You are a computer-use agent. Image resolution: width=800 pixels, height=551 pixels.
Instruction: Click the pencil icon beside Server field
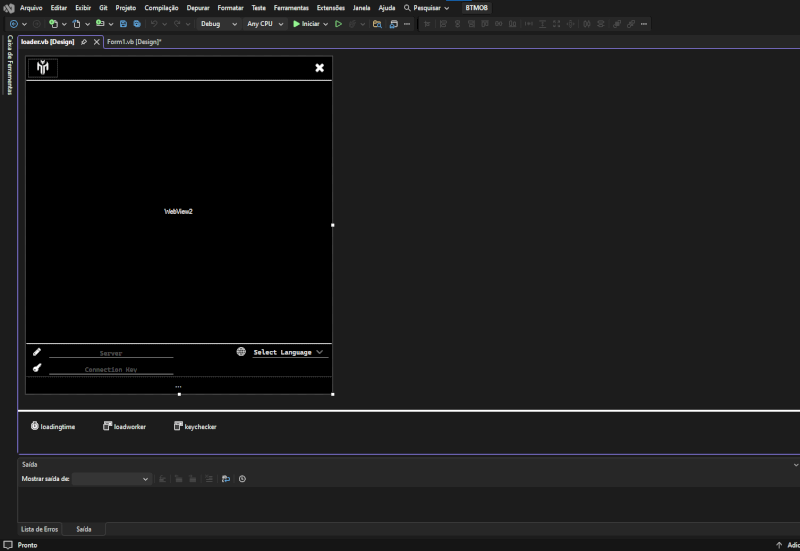(x=37, y=352)
